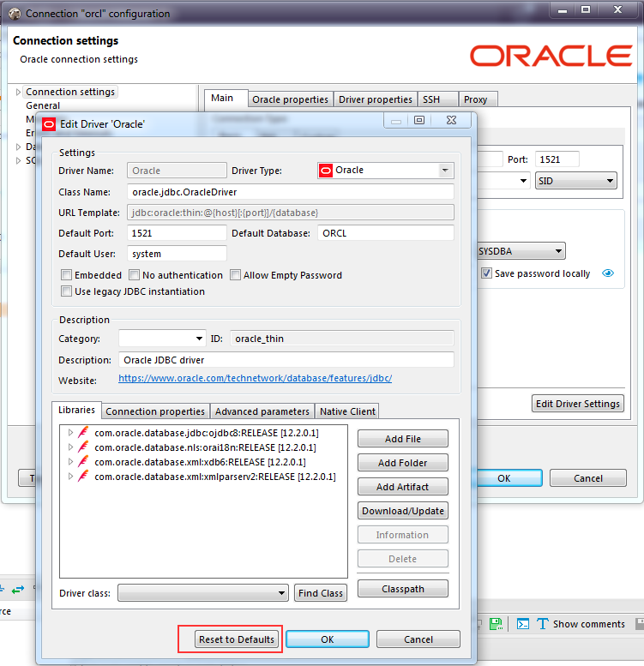The image size is (644, 666).
Task: Open the SYSDBA role dropdown
Action: coord(521,251)
